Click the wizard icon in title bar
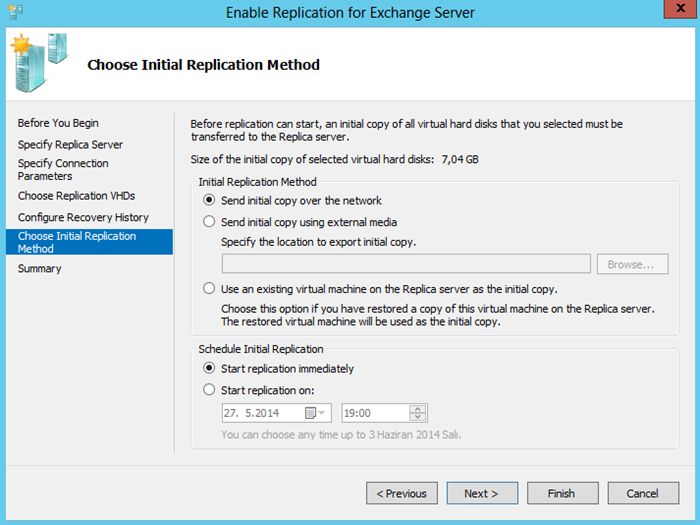This screenshot has width=700, height=525. pos(16,12)
